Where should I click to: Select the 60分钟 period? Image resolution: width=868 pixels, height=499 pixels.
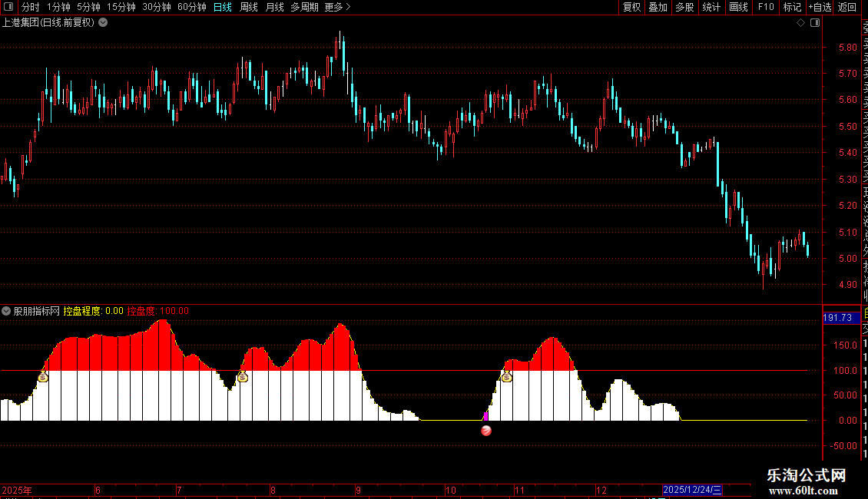pyautogui.click(x=192, y=7)
